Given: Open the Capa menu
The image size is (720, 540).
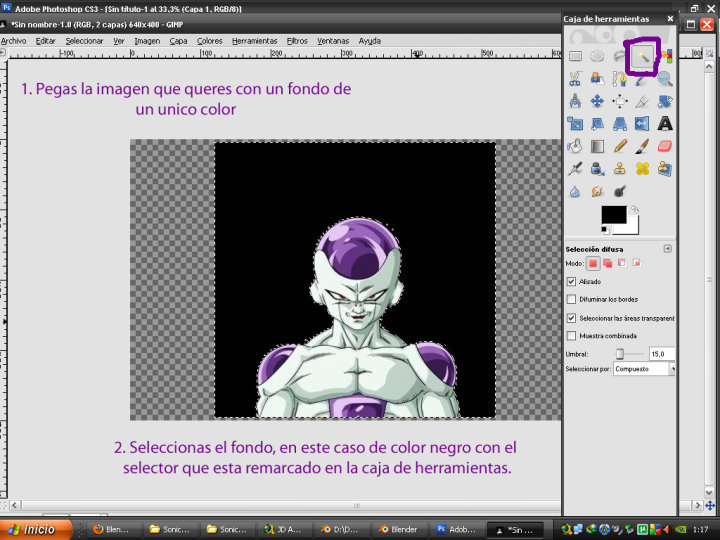Looking at the screenshot, I should (x=178, y=41).
